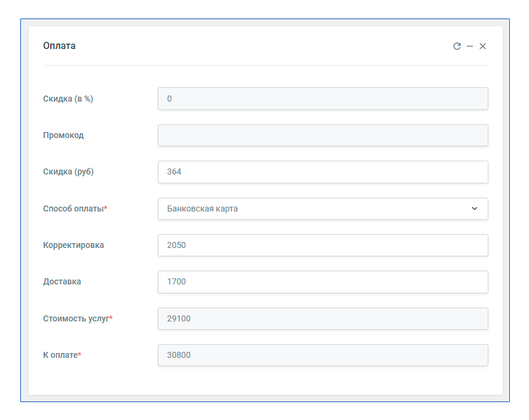529x420 pixels.
Task: Click the Доставка label
Action: point(62,281)
